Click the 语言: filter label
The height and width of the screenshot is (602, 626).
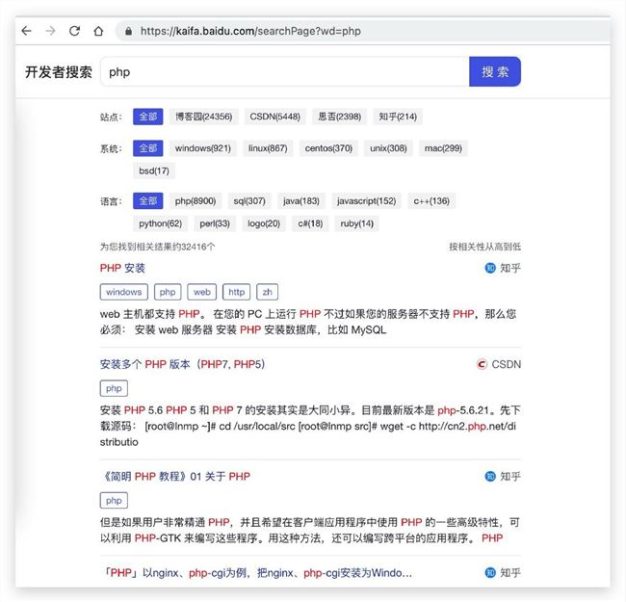111,201
